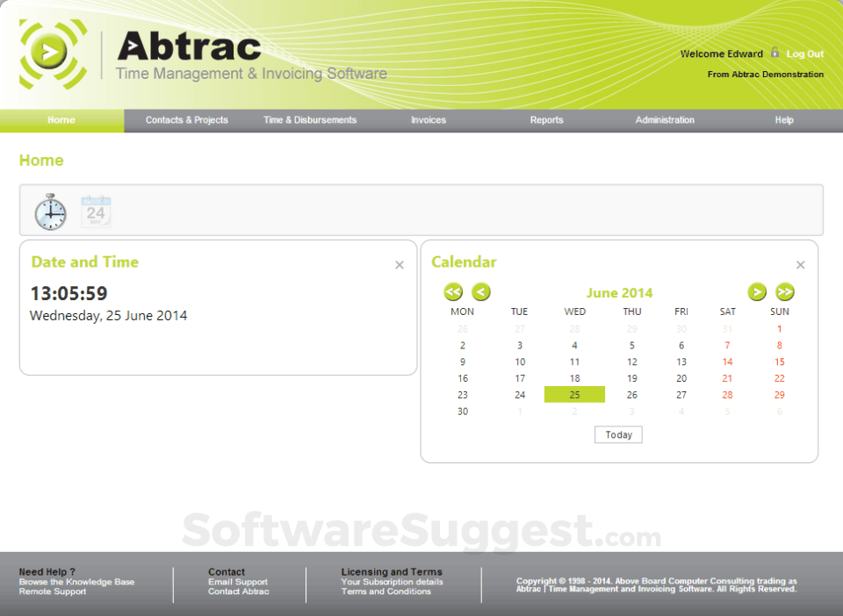Select Saturday 14 in the calendar
Screen dimensions: 843x616
tap(727, 362)
